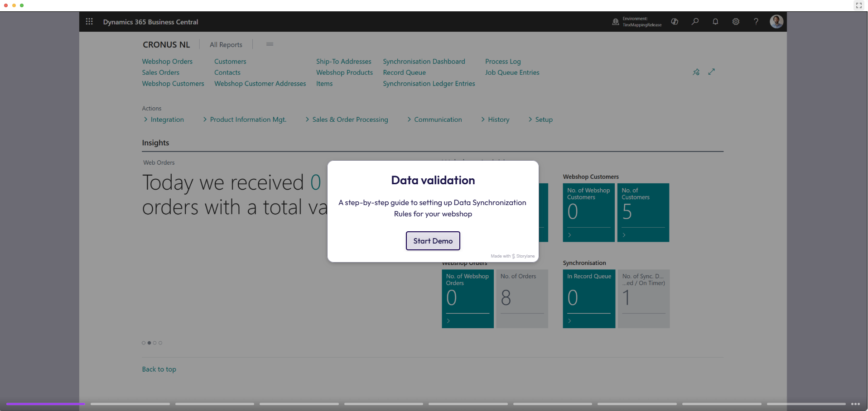Click the Start Demo button

(433, 241)
